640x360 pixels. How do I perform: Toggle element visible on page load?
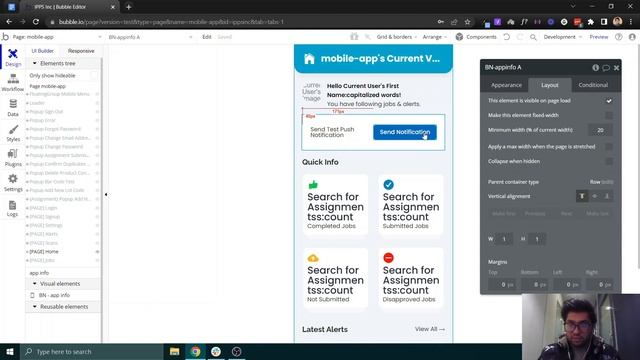pos(609,101)
